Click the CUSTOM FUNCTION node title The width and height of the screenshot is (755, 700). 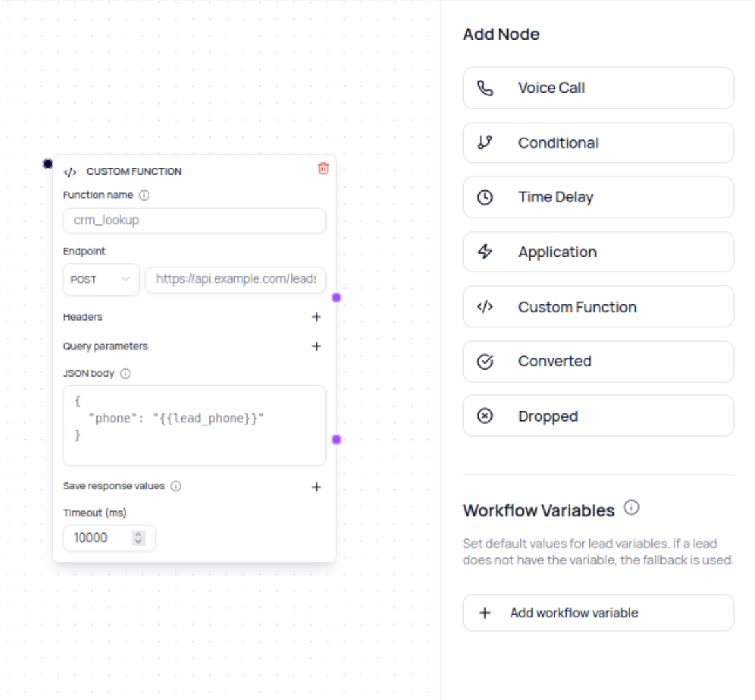134,172
